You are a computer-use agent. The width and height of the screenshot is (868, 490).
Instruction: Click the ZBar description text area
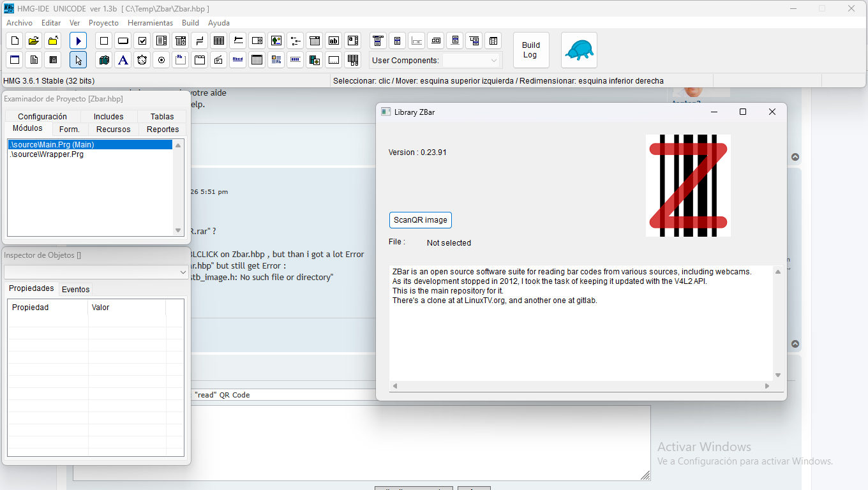pos(581,323)
